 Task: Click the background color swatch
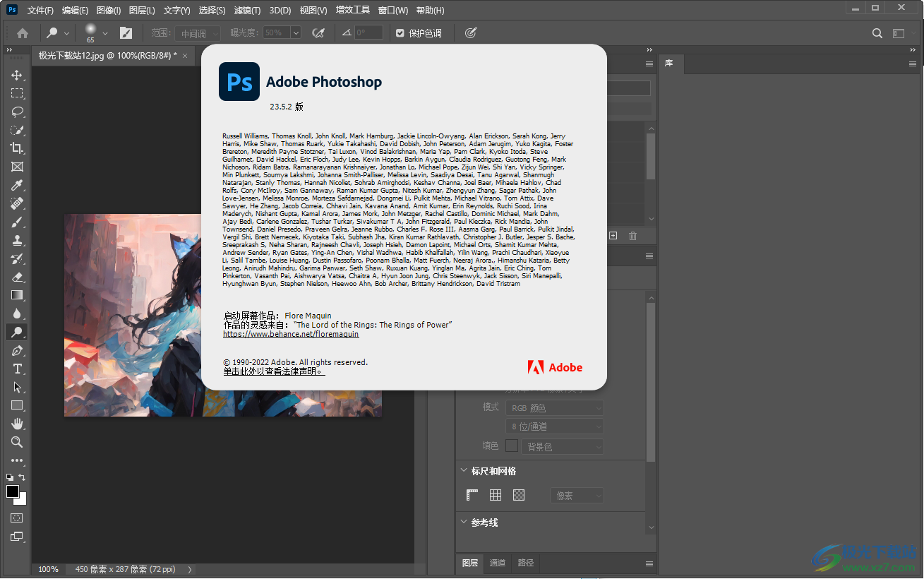[22, 500]
